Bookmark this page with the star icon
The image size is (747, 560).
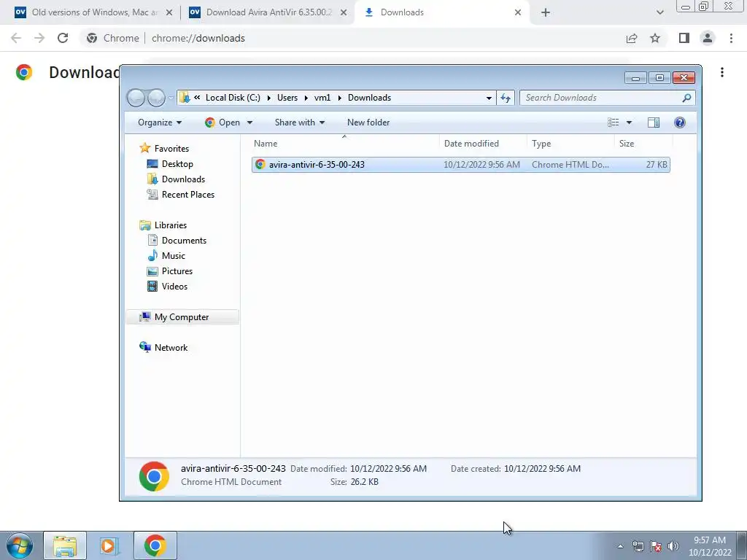[x=655, y=38]
